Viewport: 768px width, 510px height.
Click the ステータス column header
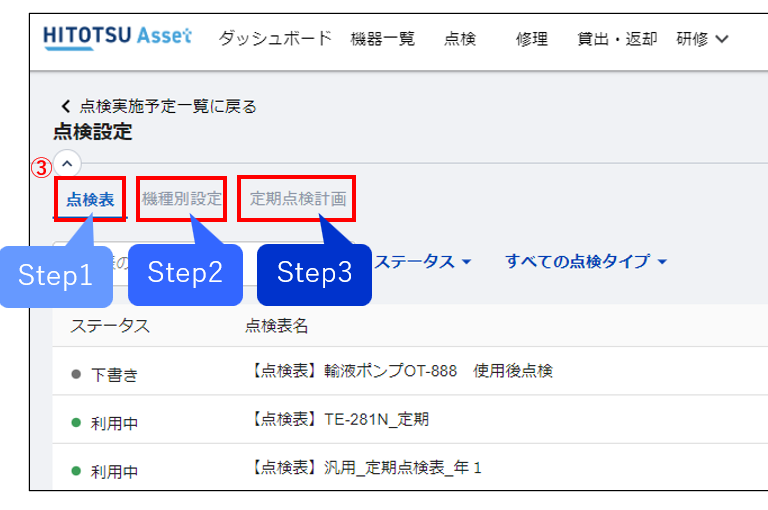point(110,326)
